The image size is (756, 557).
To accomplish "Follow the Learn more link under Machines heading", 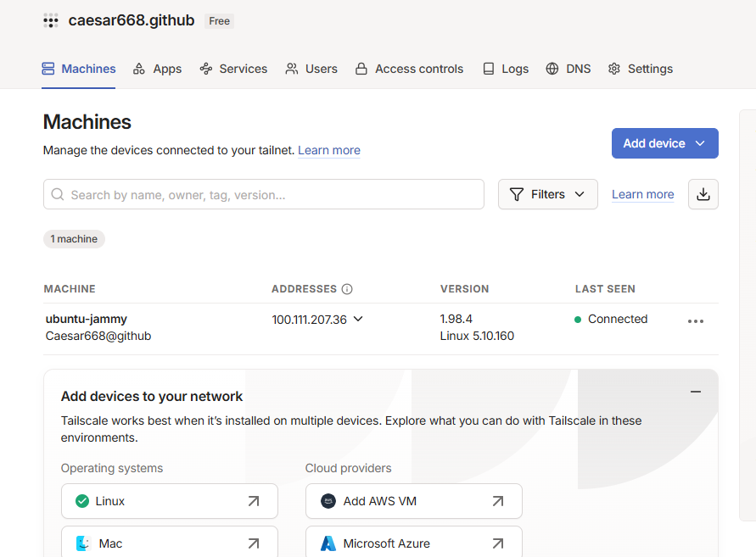I will 329,150.
